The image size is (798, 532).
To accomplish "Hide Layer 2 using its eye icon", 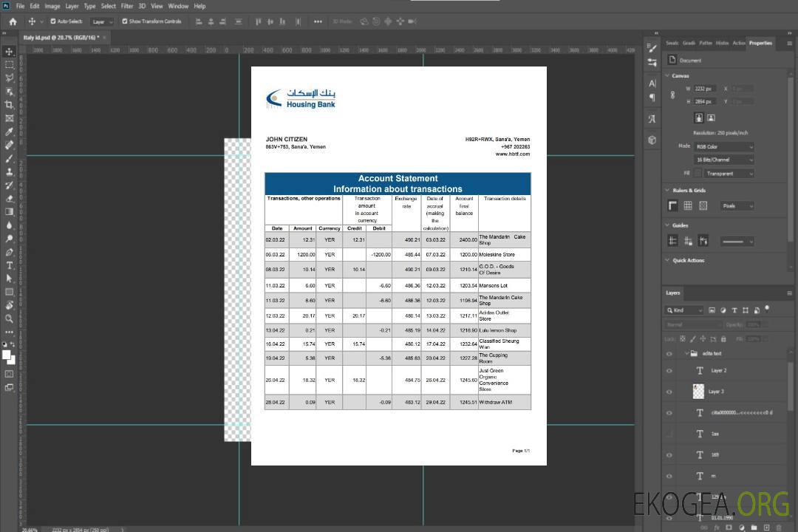I will click(x=669, y=370).
